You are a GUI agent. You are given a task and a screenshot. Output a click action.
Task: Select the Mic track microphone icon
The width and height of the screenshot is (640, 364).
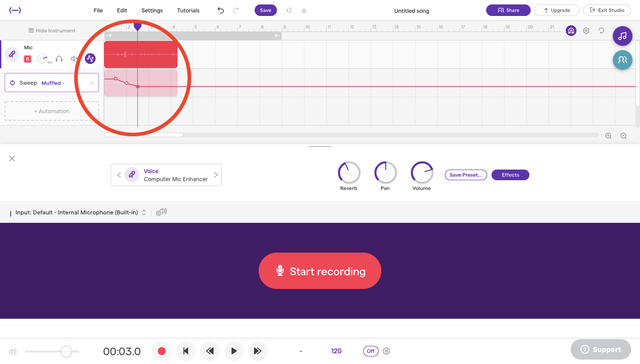12,55
